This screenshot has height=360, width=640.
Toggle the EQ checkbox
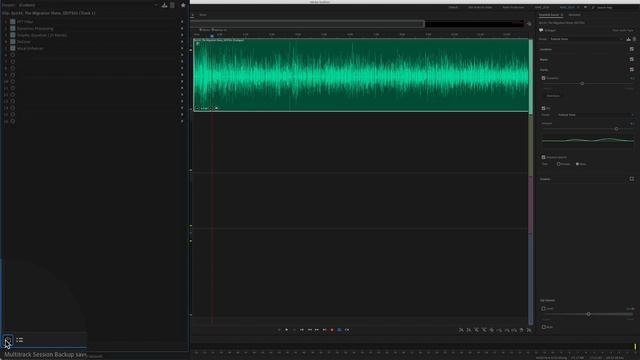[x=543, y=108]
